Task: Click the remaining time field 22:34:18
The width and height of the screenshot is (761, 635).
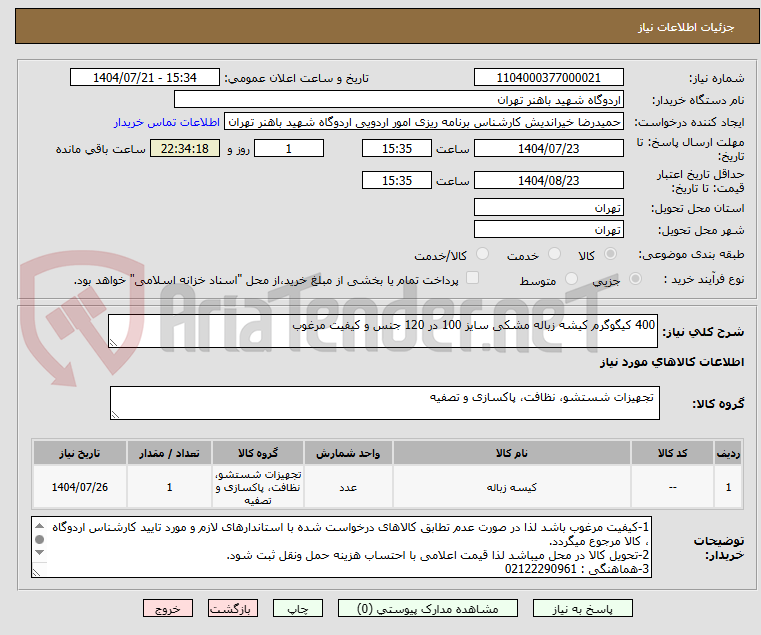Action: click(185, 149)
